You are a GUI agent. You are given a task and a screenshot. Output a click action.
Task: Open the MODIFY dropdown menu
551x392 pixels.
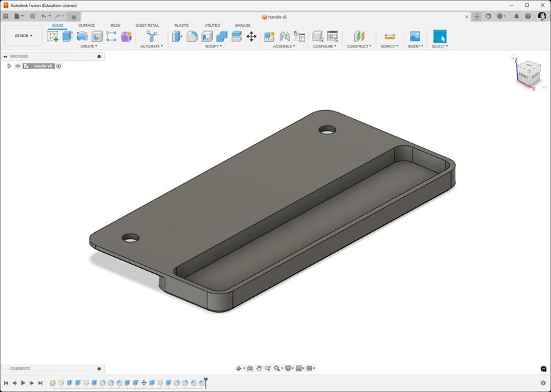click(x=214, y=46)
